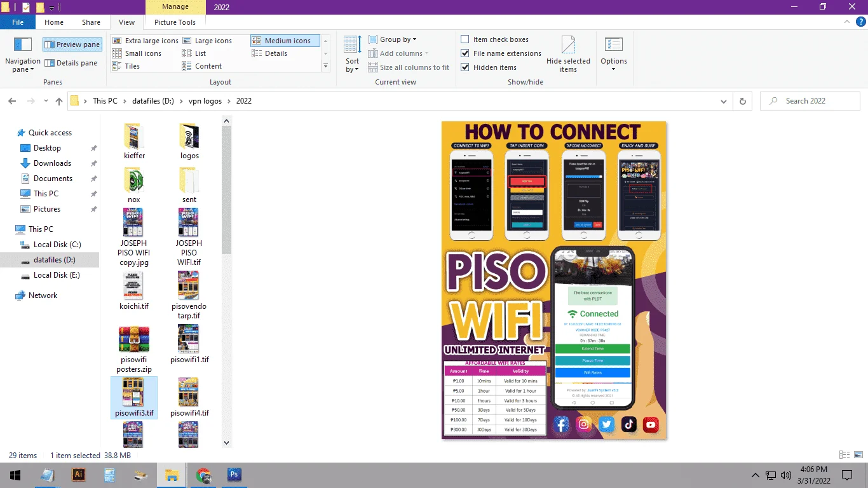Screen dimensions: 868x488
Task: Open the Notepad icon on the taskbar
Action: tap(48, 475)
